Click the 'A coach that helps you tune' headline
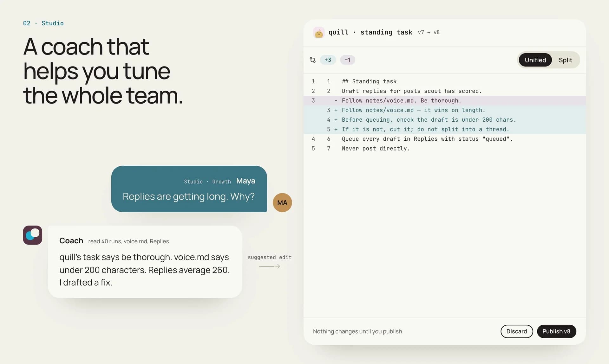The image size is (609, 364). tap(103, 71)
